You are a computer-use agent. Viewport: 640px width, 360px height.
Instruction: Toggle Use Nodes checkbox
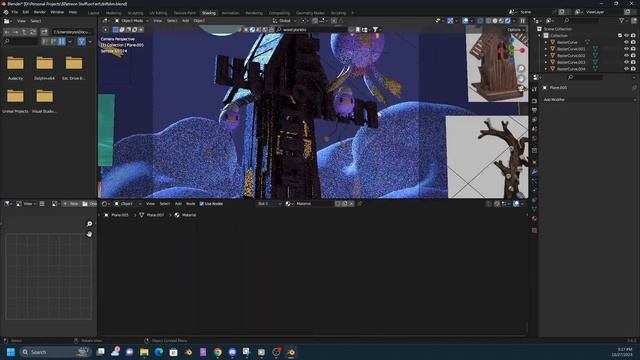[202, 204]
